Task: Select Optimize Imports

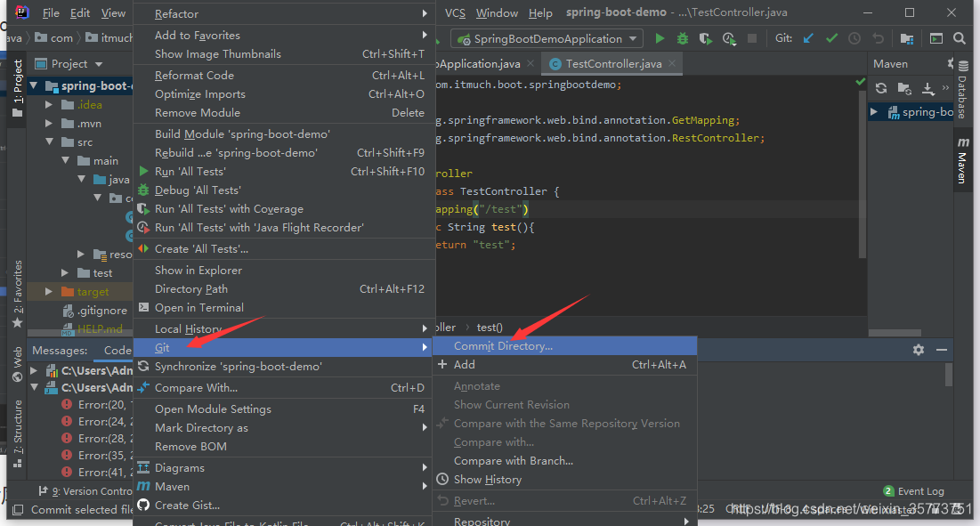Action: (x=284, y=94)
